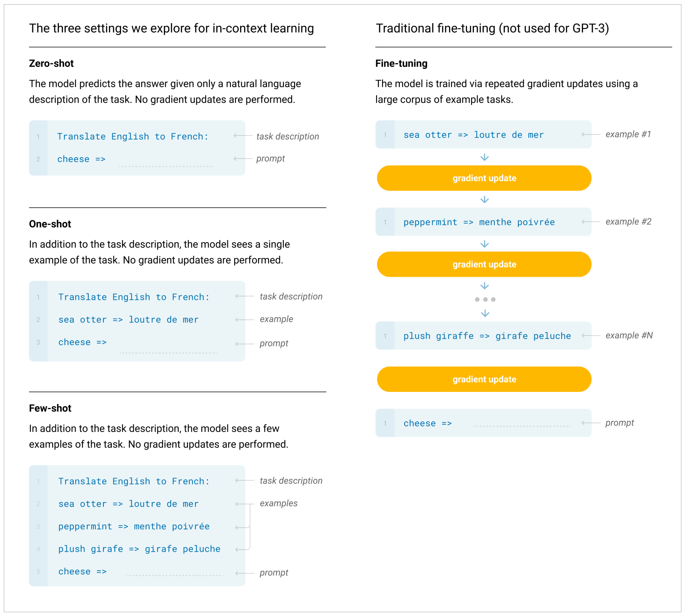Click the arrow beside the One-shot example label

point(244,320)
